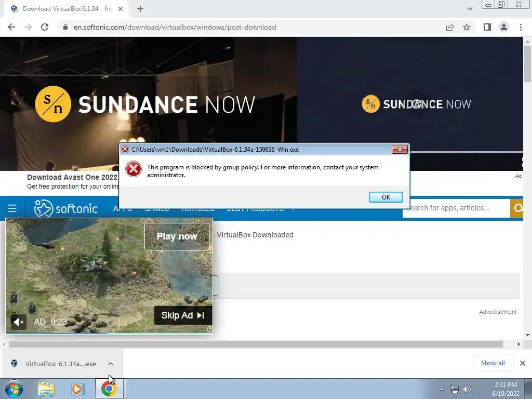The width and height of the screenshot is (532, 399).
Task: Click the right arrow of the horizontal scrollbar
Action: 519,344
